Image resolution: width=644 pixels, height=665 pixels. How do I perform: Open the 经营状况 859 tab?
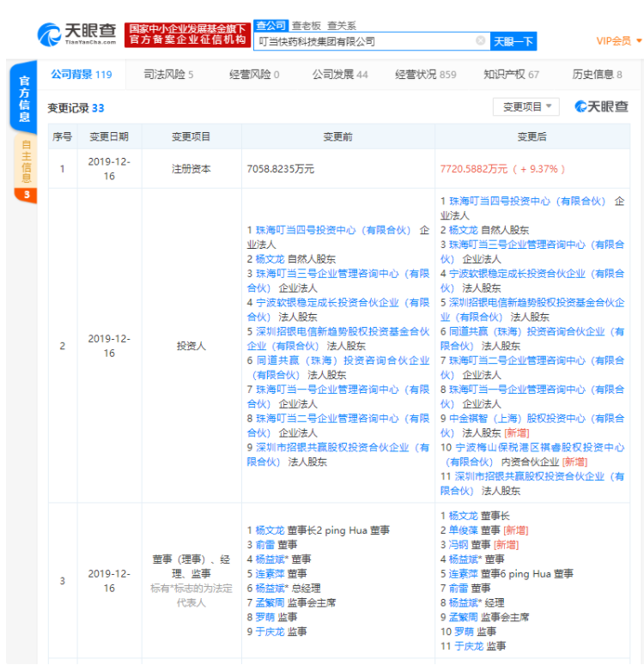coord(425,75)
